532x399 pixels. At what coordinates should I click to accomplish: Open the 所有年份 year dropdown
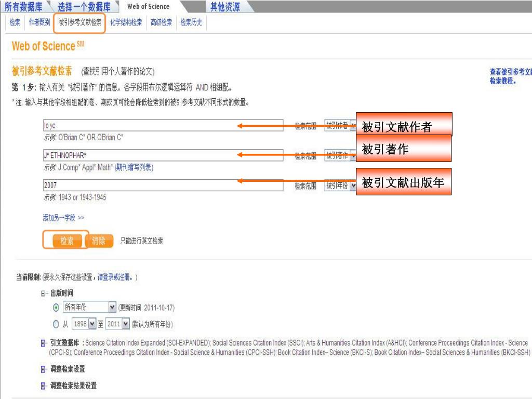(x=89, y=307)
